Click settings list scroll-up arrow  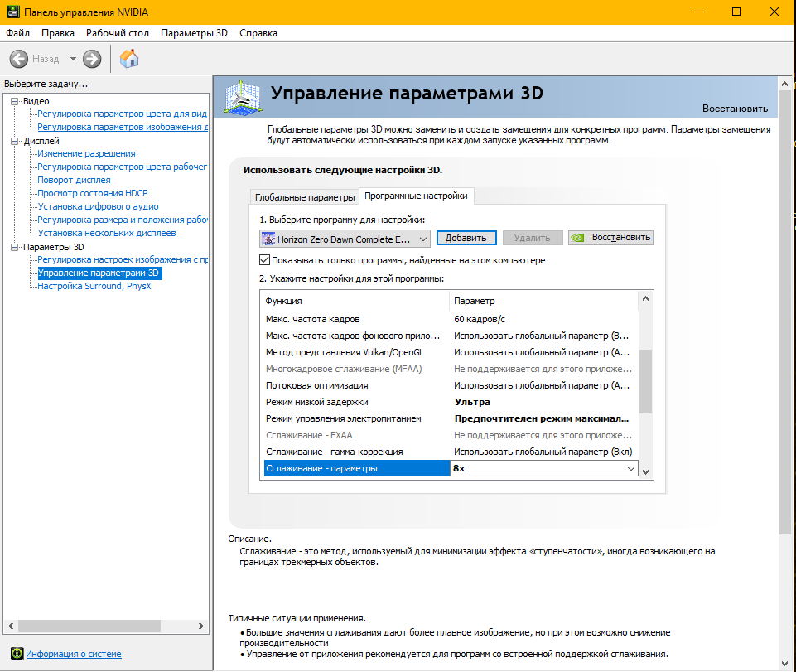pos(646,298)
